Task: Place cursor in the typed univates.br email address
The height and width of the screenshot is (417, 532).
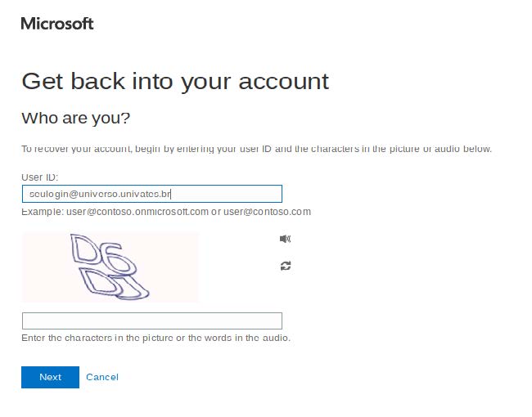Action: coord(98,194)
